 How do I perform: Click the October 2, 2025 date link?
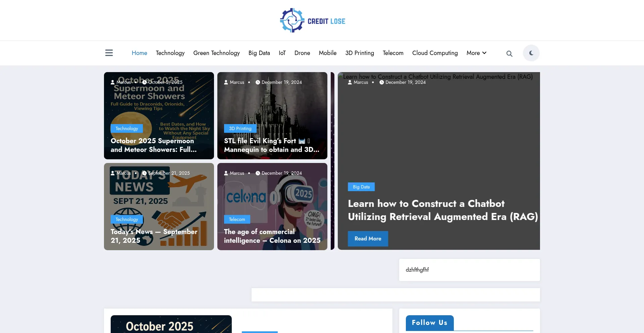162,82
